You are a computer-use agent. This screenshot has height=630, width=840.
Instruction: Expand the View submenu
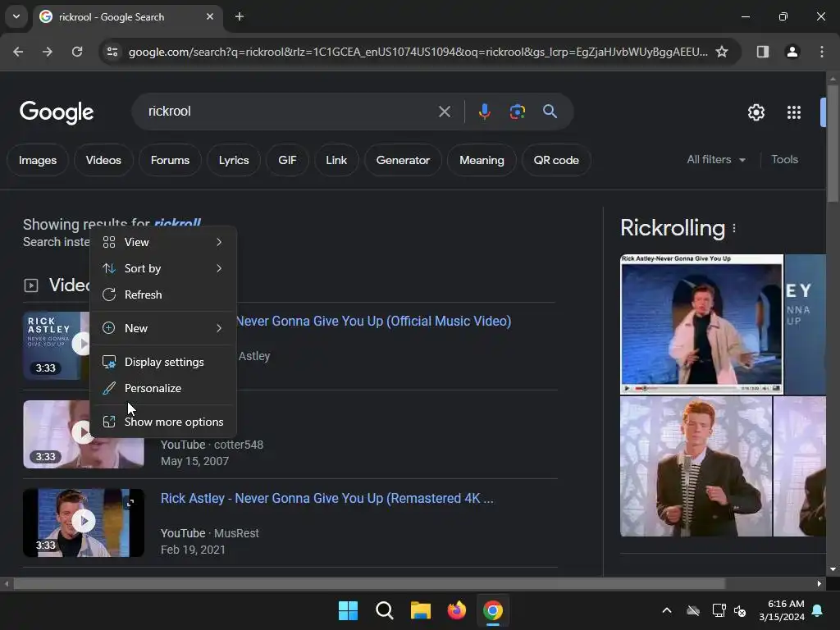click(163, 242)
